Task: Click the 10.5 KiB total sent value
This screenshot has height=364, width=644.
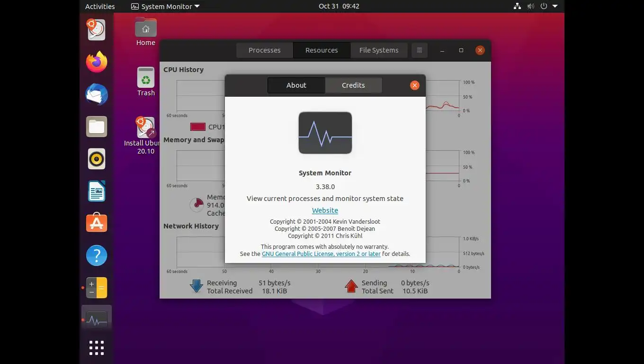Action: pos(415,291)
